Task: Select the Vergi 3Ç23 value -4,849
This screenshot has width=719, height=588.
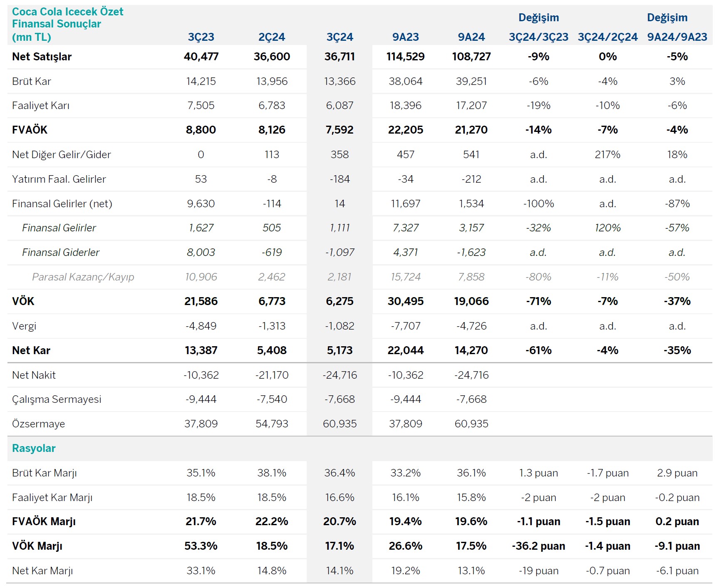Action: 201,326
